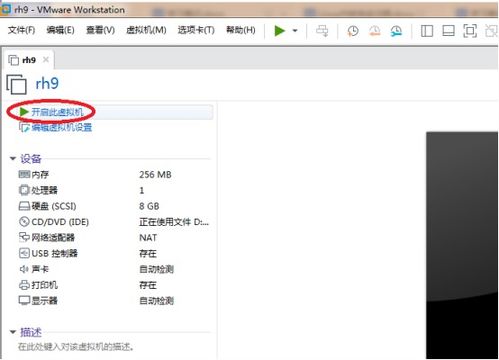Toggle the thumbnail bar view icon
499x360 pixels.
coord(448,31)
